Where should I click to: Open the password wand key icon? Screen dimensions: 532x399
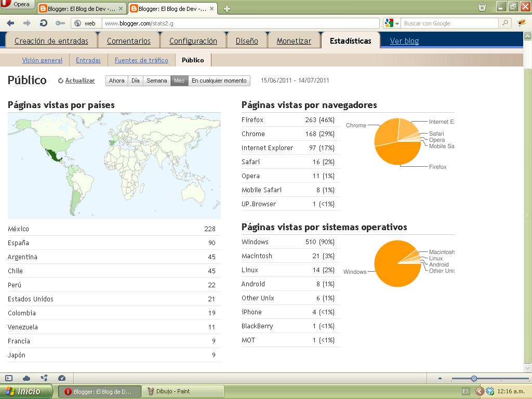pyautogui.click(x=60, y=23)
